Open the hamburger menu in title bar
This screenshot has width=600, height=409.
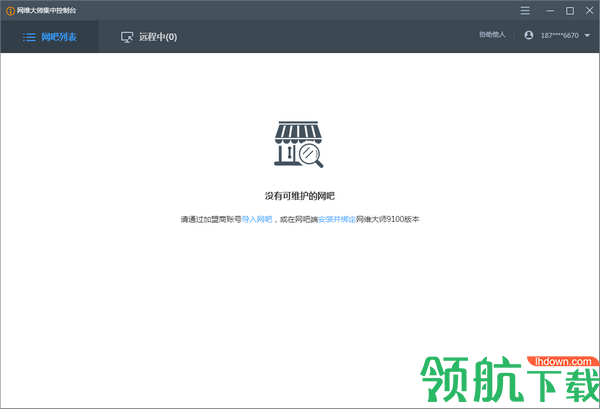525,11
